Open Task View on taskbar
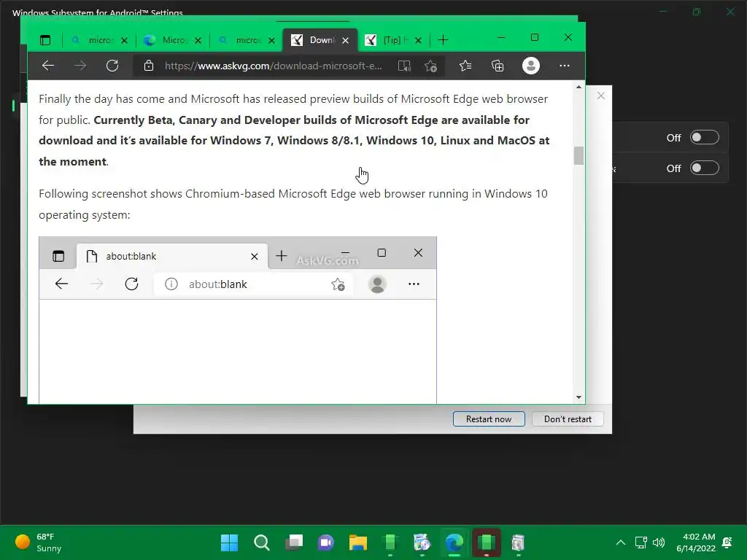Viewport: 747px width, 560px height. (294, 542)
